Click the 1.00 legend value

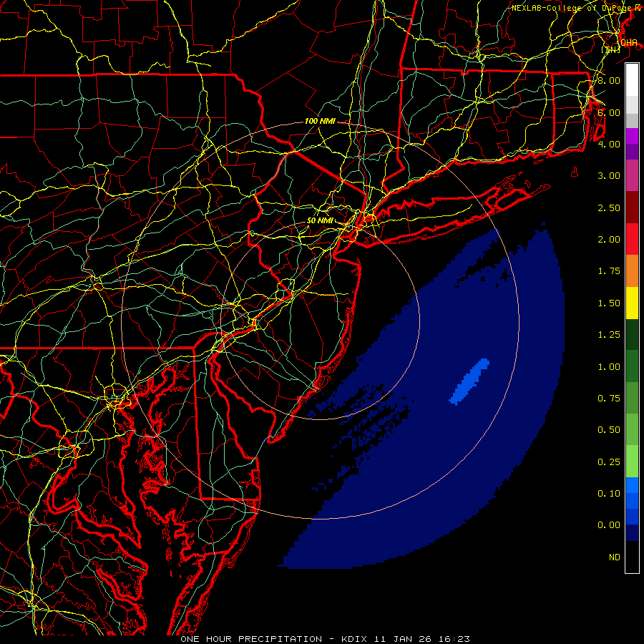click(x=609, y=367)
